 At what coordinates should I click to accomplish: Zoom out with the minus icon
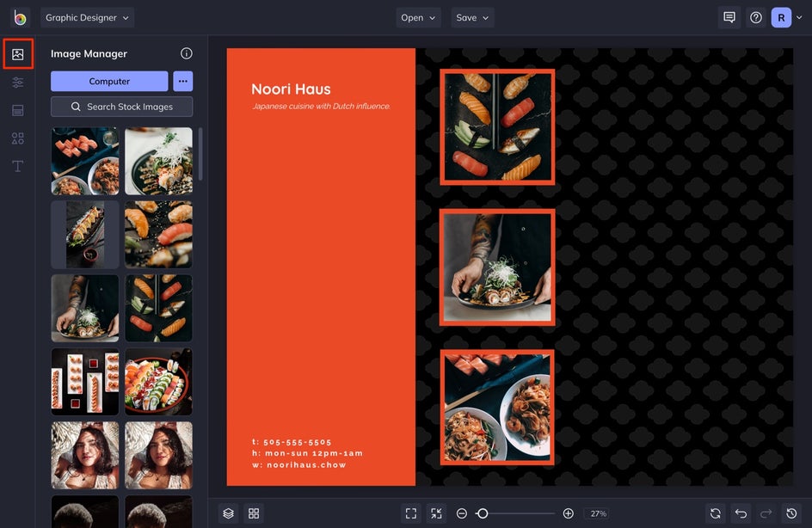[x=462, y=513]
